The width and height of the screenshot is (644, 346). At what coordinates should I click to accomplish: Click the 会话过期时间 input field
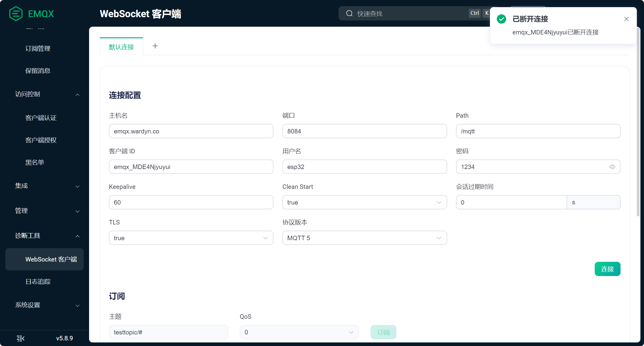click(x=511, y=202)
